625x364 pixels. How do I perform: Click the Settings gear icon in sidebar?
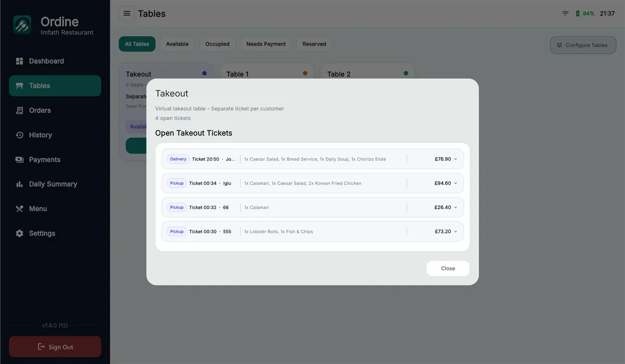point(19,233)
